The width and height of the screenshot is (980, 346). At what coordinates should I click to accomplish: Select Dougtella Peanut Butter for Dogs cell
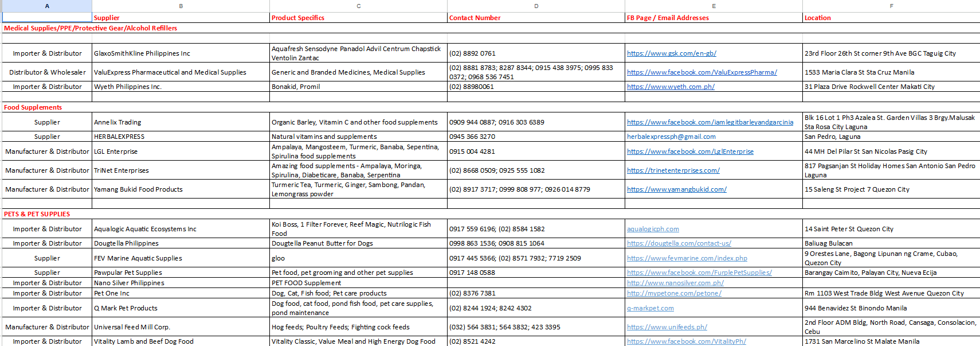358,243
